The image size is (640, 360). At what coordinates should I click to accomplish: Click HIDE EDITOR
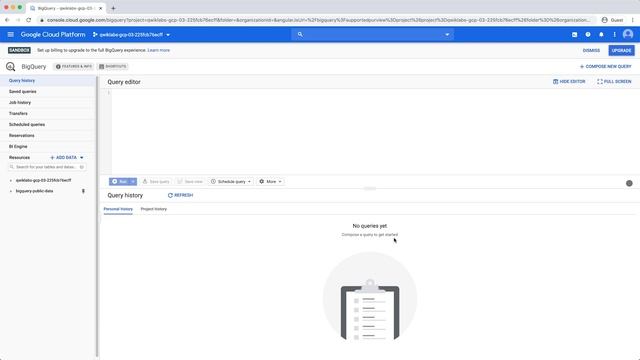click(569, 82)
